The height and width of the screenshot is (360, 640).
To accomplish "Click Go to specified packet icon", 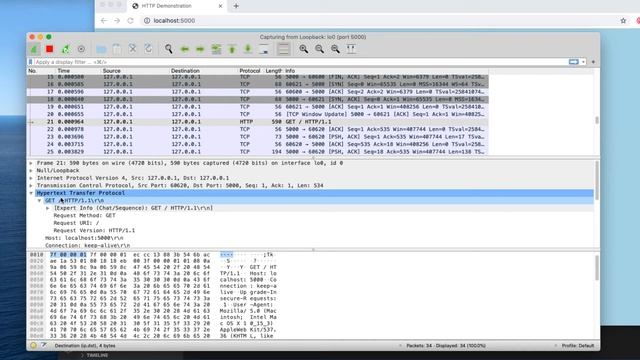I will (x=216, y=49).
